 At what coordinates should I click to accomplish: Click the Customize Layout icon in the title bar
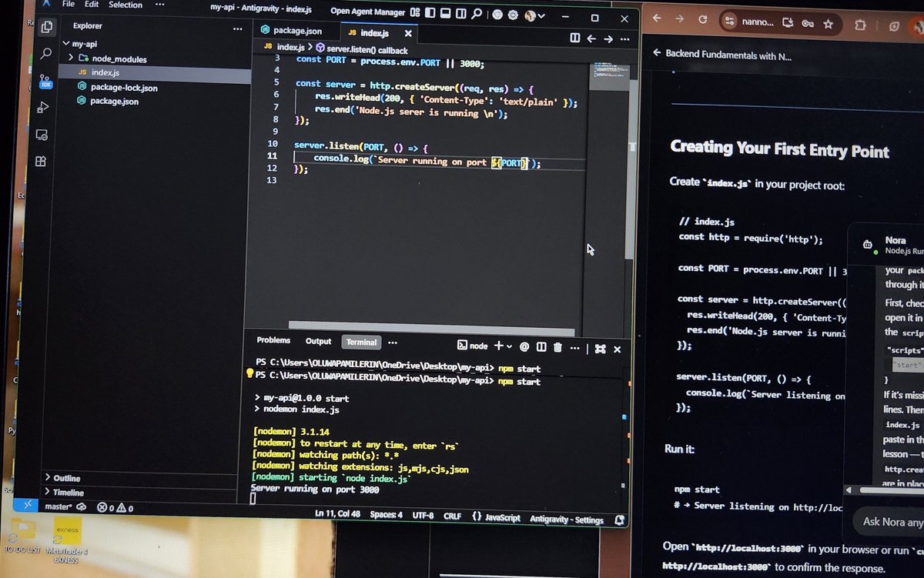tap(415, 12)
